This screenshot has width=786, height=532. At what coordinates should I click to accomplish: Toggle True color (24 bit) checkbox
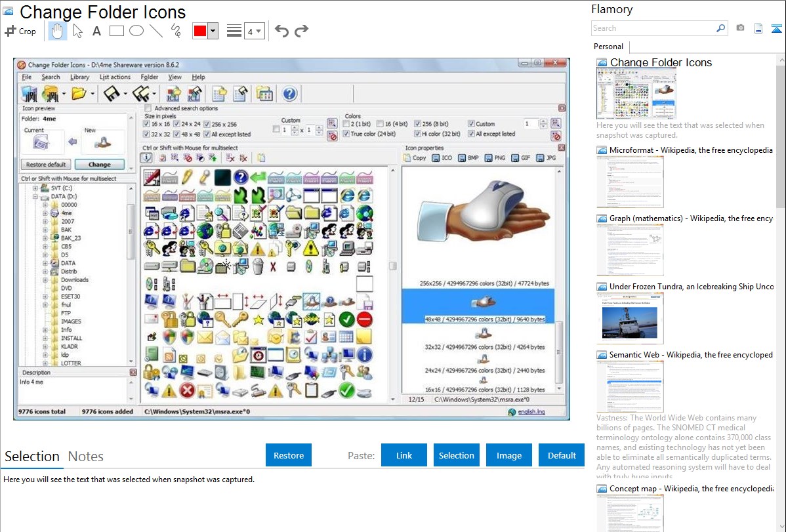coord(346,134)
